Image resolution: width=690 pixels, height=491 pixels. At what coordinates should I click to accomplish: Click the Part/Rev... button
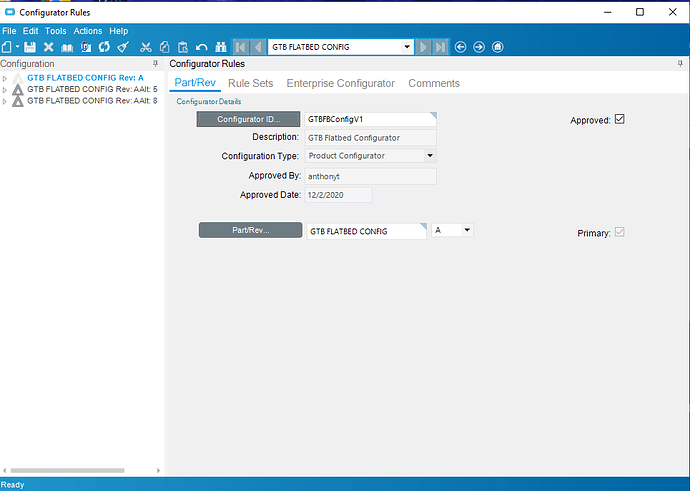point(250,230)
